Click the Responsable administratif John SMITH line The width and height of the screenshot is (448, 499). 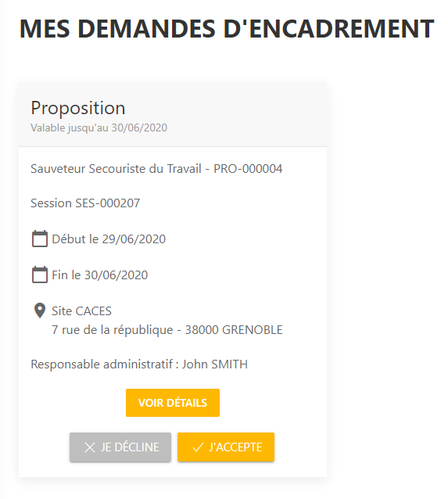[x=139, y=364]
